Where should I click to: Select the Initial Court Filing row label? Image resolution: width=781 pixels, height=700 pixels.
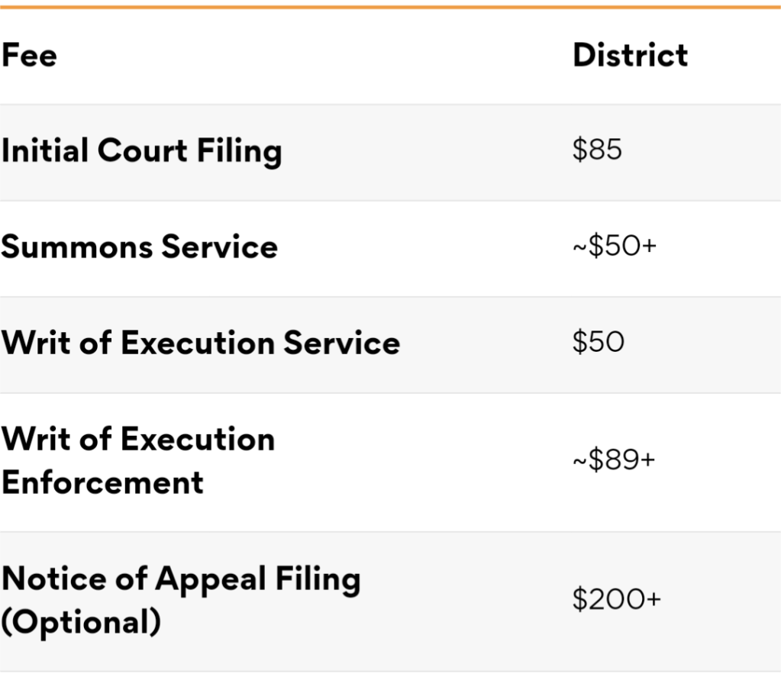141,151
